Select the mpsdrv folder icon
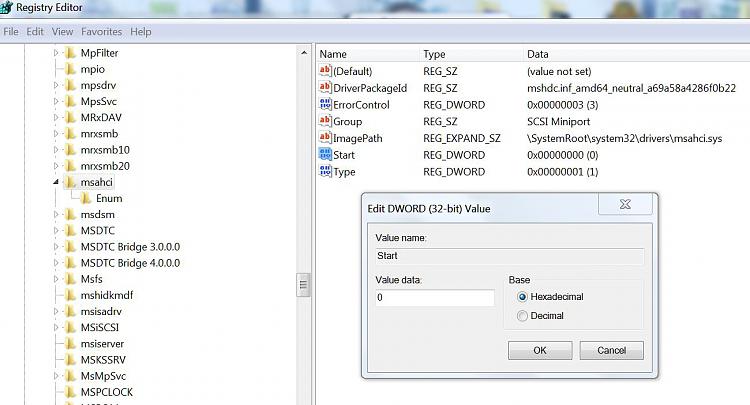Viewport: 750px width, 405px height. [70, 85]
